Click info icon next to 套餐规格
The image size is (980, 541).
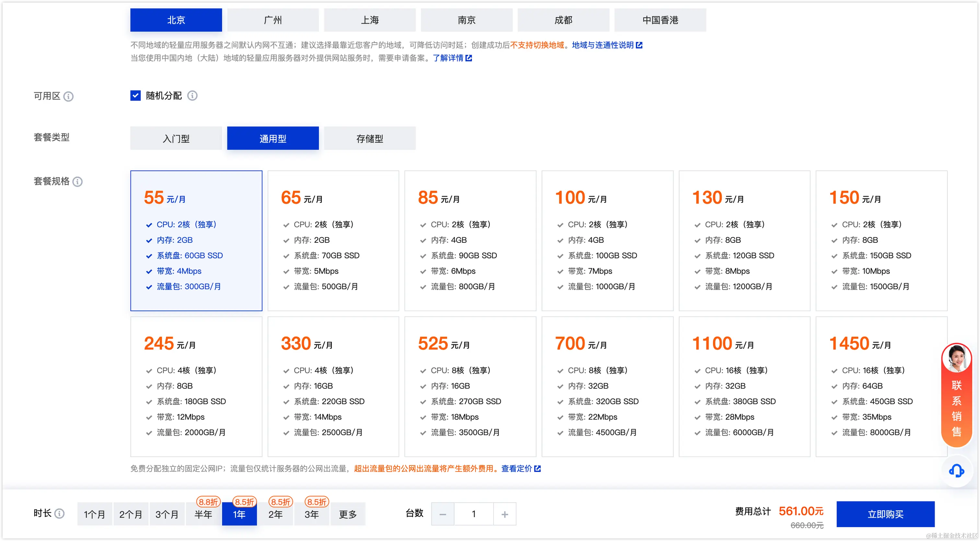click(x=77, y=182)
